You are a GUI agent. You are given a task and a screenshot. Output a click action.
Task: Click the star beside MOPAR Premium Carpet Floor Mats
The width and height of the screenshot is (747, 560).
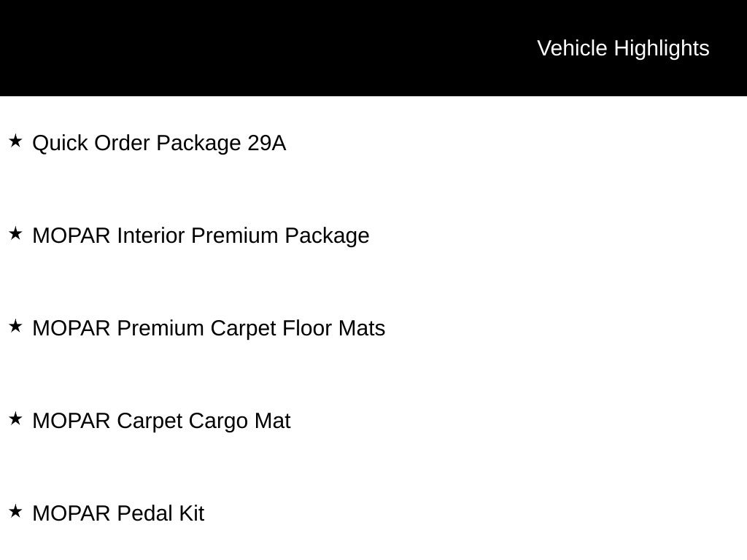point(15,326)
